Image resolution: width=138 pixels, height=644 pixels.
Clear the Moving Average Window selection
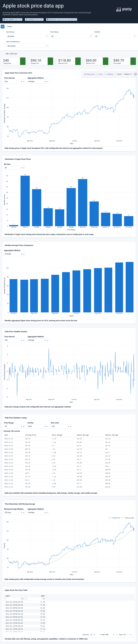point(22,513)
